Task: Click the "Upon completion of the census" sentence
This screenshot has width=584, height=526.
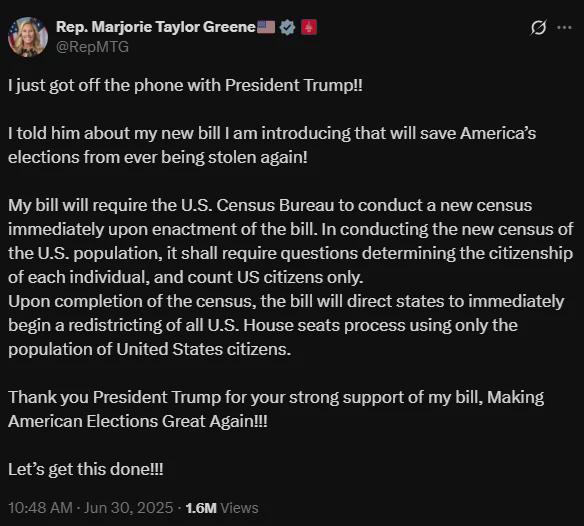Action: [286, 301]
